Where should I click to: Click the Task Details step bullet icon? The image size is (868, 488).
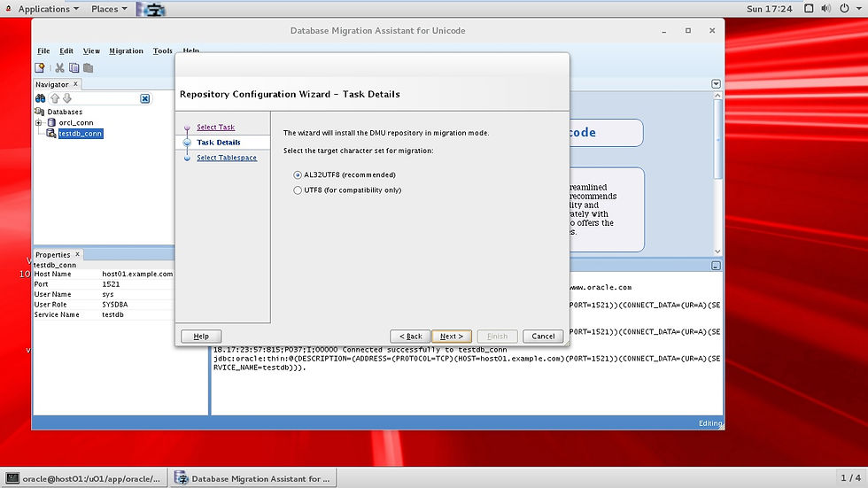pyautogui.click(x=187, y=143)
